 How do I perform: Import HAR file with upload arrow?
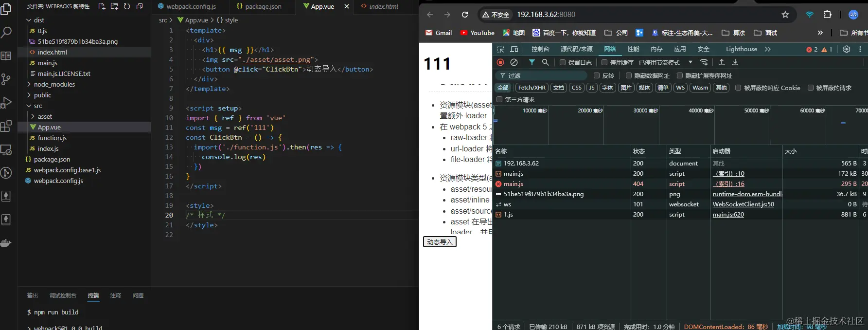click(722, 62)
